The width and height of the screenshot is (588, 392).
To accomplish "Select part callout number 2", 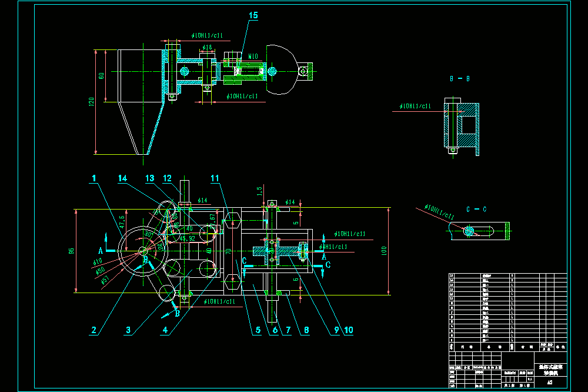I will [x=93, y=330].
